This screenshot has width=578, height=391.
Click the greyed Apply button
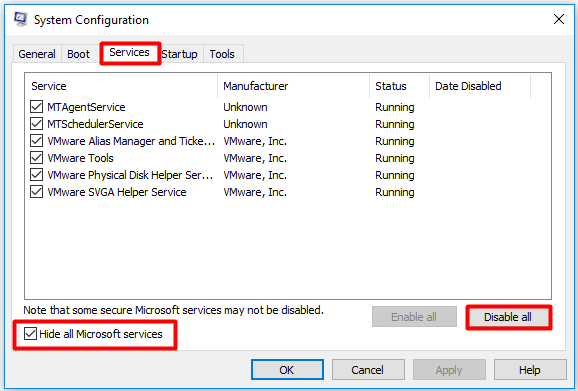(x=449, y=370)
